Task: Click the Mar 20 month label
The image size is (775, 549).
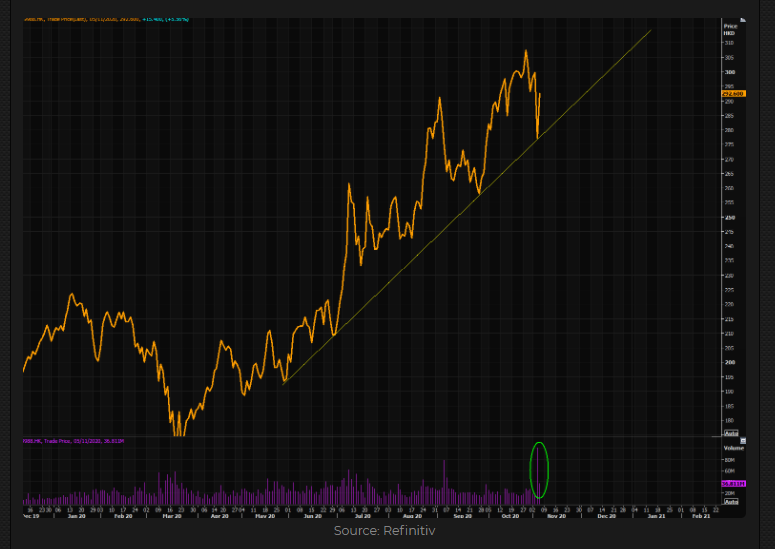Action: (172, 516)
